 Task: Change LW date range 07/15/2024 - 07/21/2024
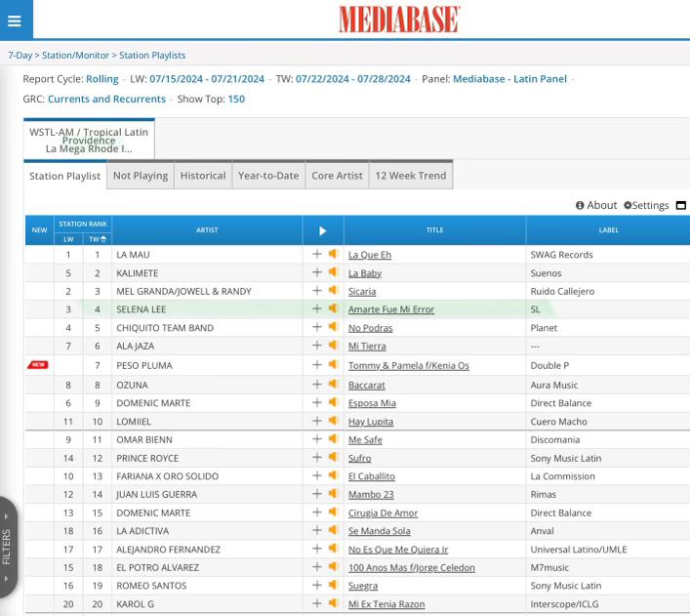(207, 79)
